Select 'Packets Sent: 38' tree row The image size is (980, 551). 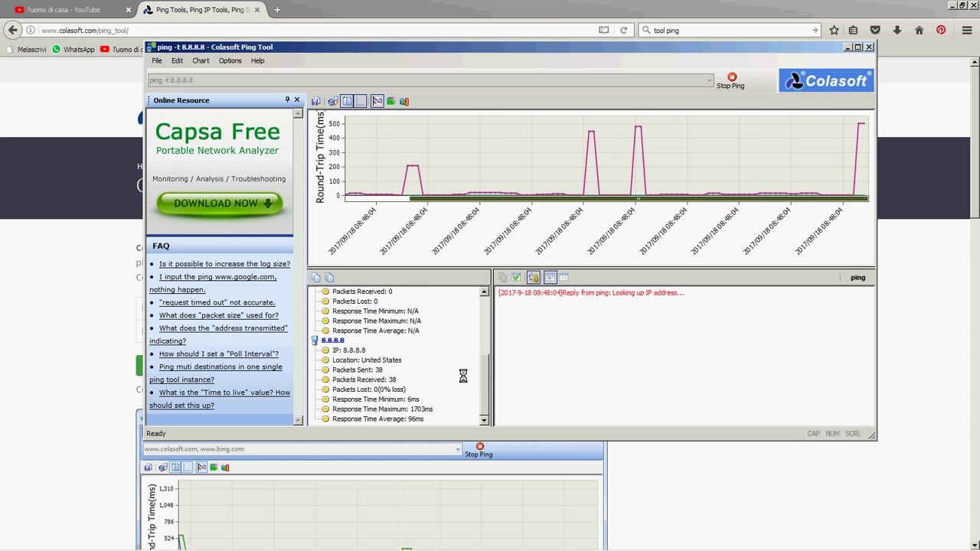pos(358,370)
